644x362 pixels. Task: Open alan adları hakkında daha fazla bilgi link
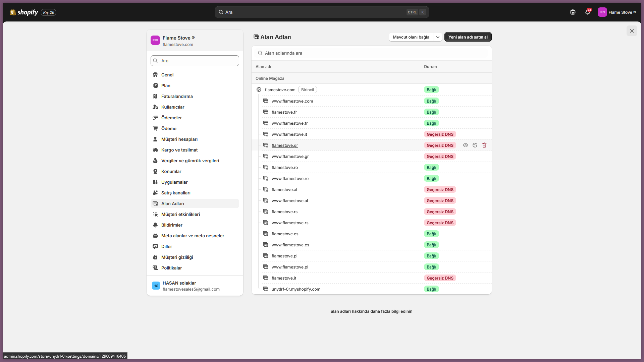point(372,311)
